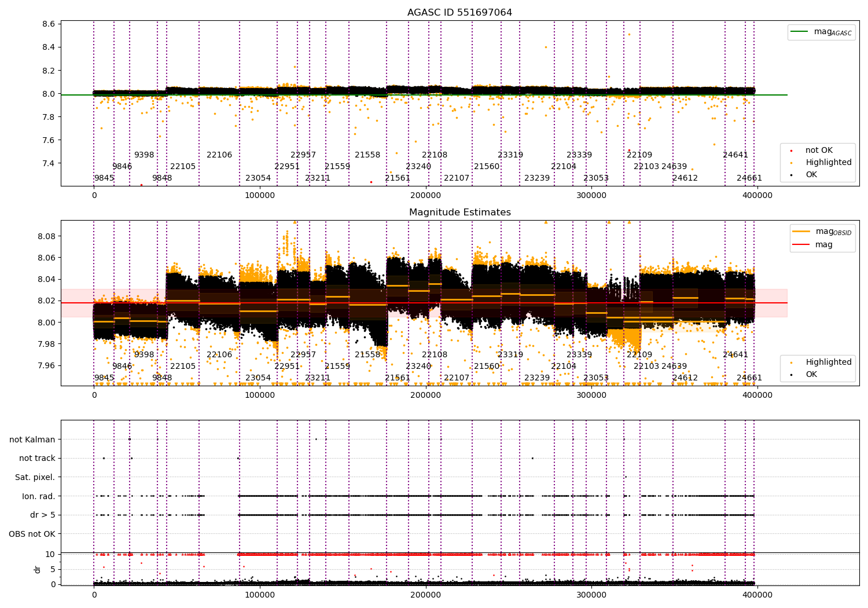Click OBSID label 9846 in Magnitude Estimates plot

(x=122, y=366)
